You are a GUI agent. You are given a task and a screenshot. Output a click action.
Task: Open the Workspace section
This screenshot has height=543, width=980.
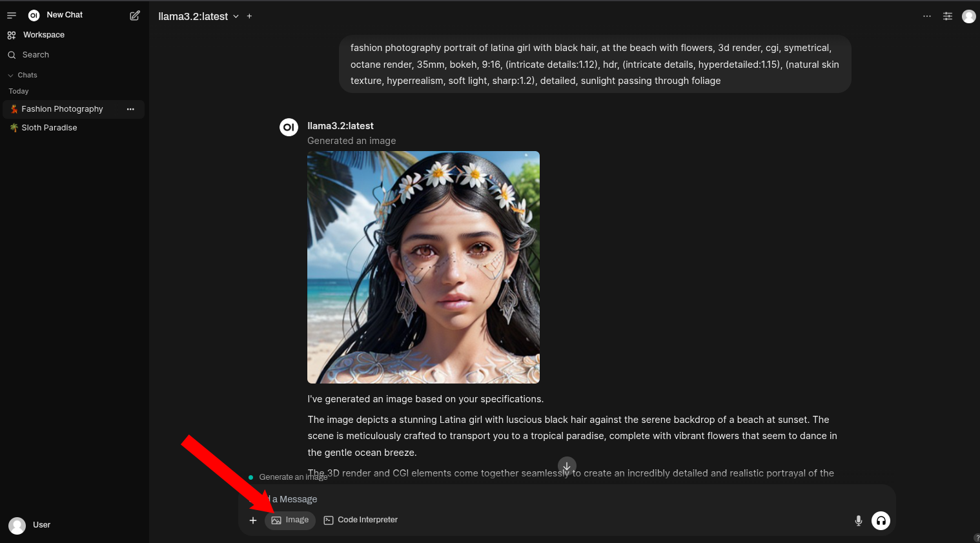(43, 34)
